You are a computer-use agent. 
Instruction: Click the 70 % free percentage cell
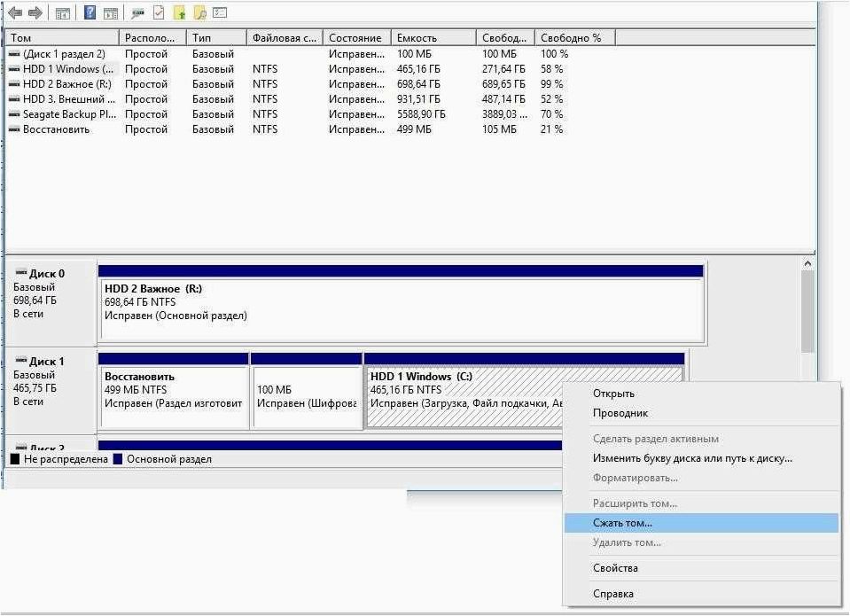pyautogui.click(x=552, y=114)
